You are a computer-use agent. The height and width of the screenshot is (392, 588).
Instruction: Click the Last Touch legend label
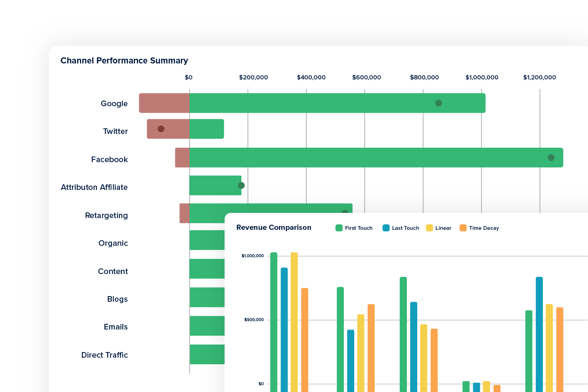(405, 228)
